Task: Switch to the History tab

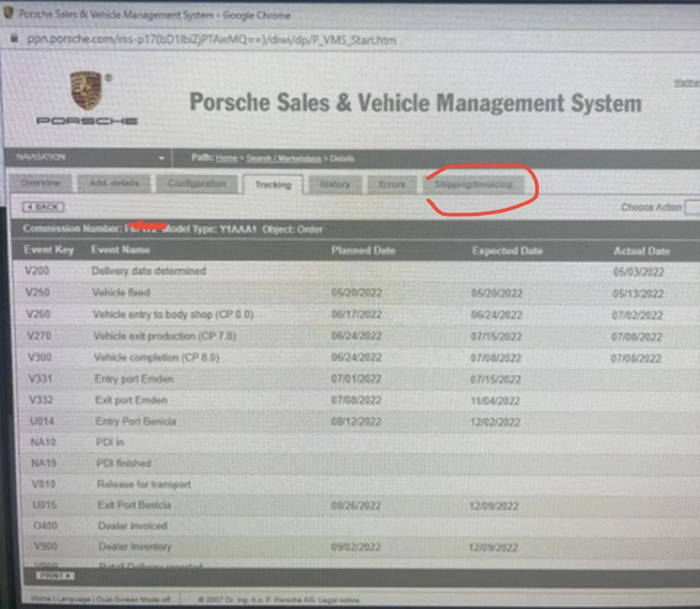Action: point(335,184)
